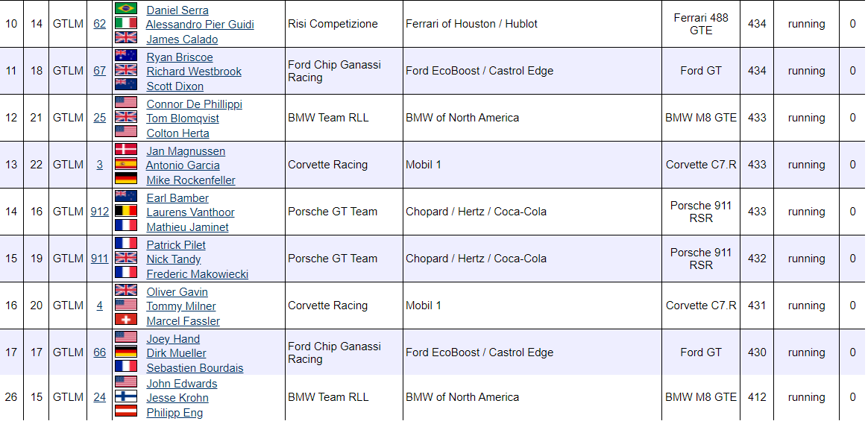Open car number 911 link

100,259
